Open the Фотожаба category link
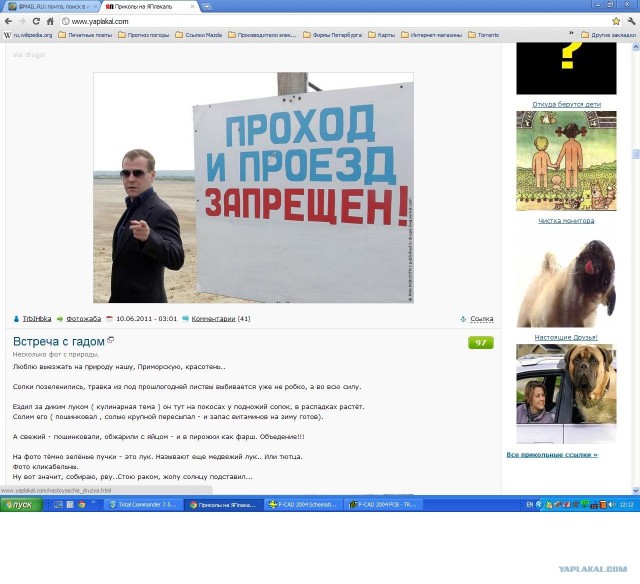Image resolution: width=640 pixels, height=584 pixels. click(84, 319)
